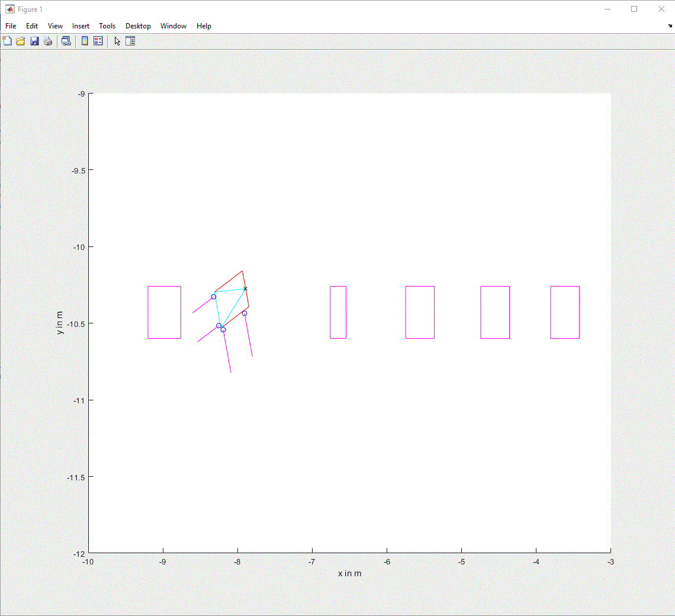Screen dimensions: 675x616
Task: Open the Help menu
Action: click(204, 26)
